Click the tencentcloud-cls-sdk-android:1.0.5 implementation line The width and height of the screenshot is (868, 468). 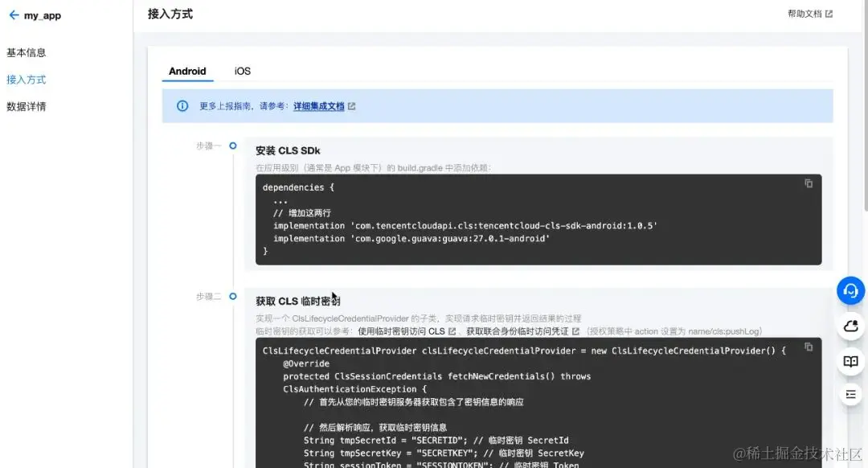(x=465, y=226)
